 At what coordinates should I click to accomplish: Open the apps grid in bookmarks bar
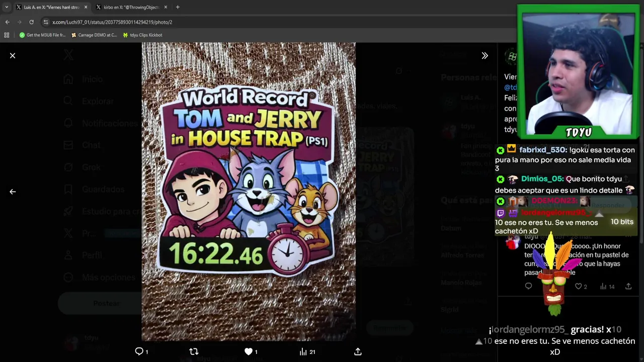coord(7,35)
